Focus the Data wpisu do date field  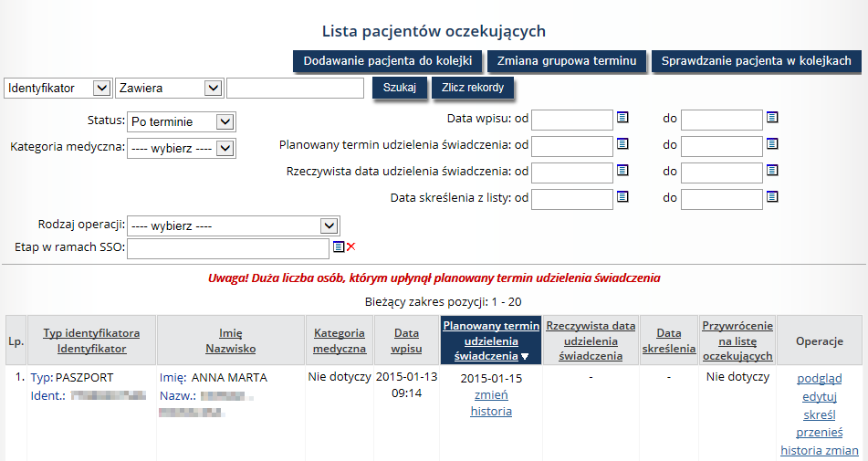point(721,120)
